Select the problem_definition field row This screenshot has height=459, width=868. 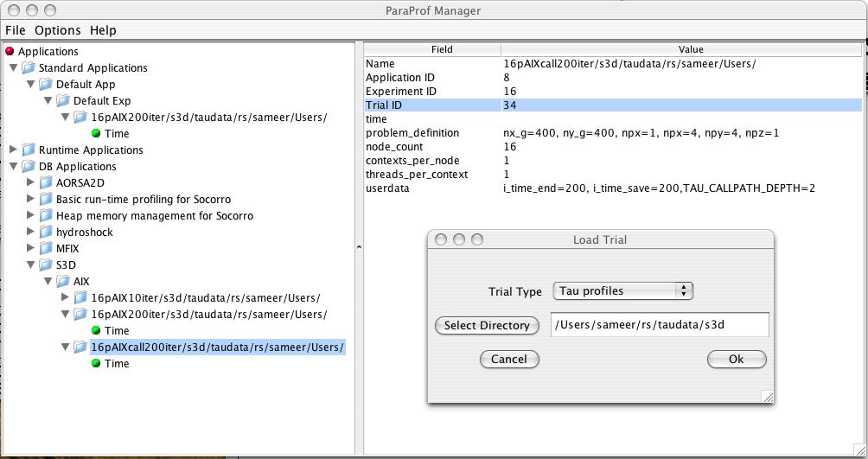tap(613, 133)
